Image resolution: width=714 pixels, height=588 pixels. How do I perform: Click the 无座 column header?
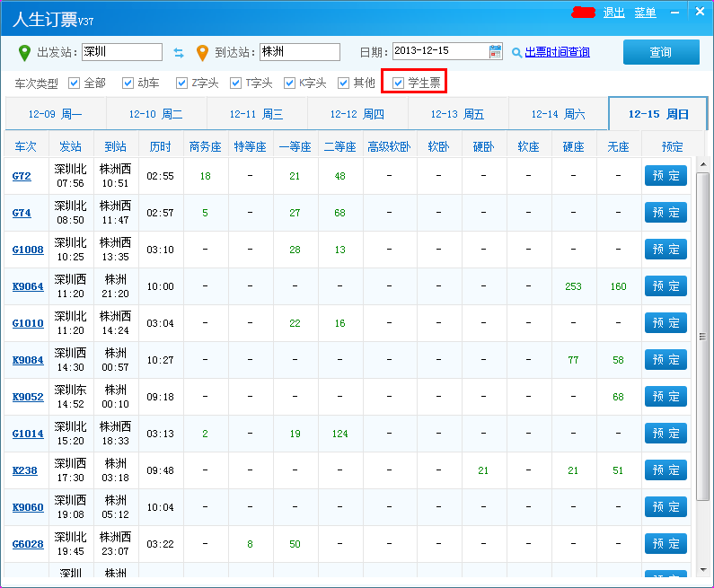click(619, 146)
